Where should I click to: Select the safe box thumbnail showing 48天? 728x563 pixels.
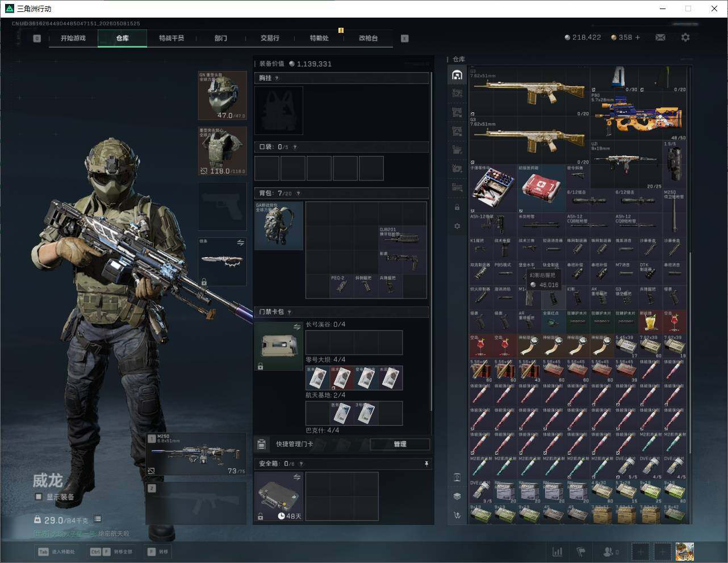[279, 497]
